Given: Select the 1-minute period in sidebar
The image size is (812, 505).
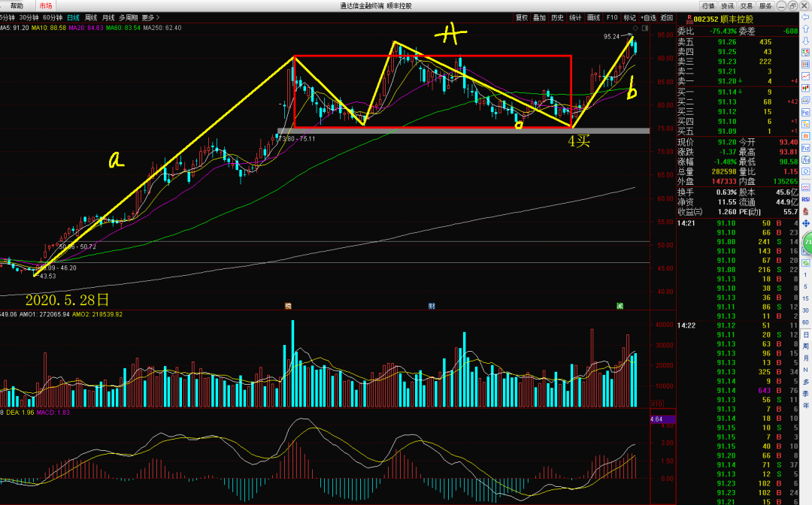Looking at the screenshot, I should coord(806,275).
